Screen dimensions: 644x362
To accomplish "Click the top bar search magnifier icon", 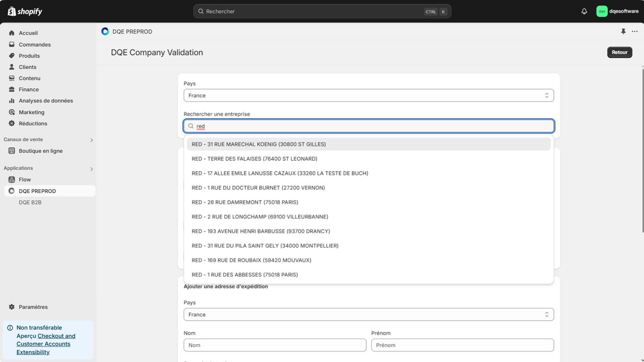I will (x=201, y=11).
